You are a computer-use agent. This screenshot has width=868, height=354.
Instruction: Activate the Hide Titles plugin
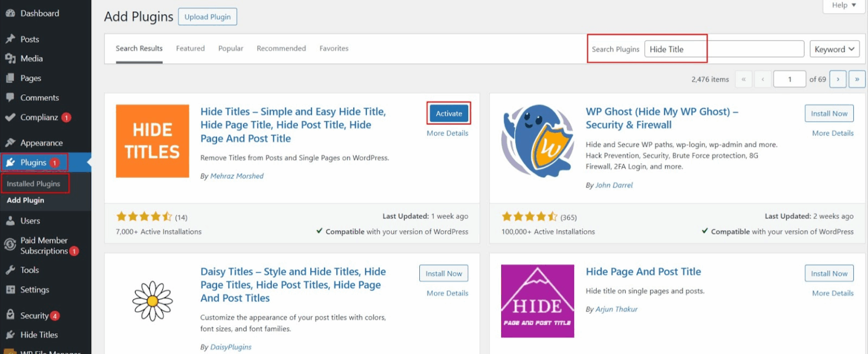point(448,113)
